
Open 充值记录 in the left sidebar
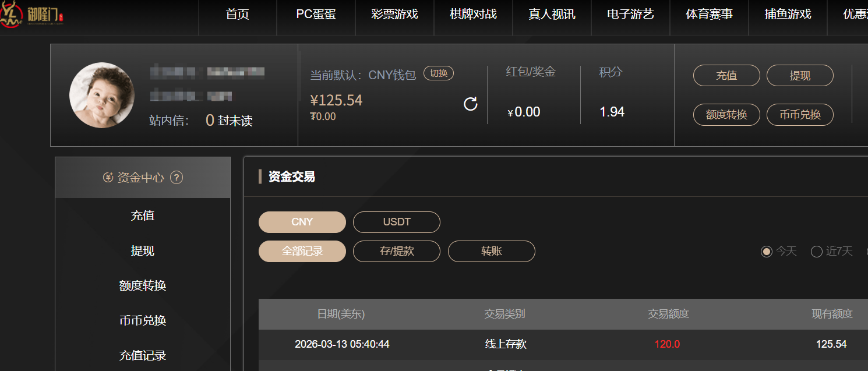point(143,355)
